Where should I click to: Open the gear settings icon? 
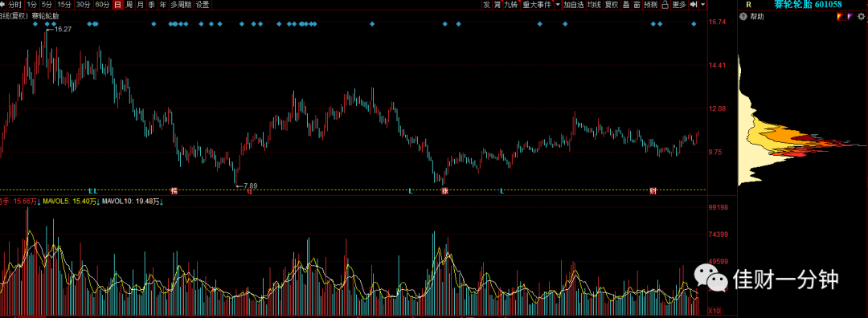click(x=861, y=17)
